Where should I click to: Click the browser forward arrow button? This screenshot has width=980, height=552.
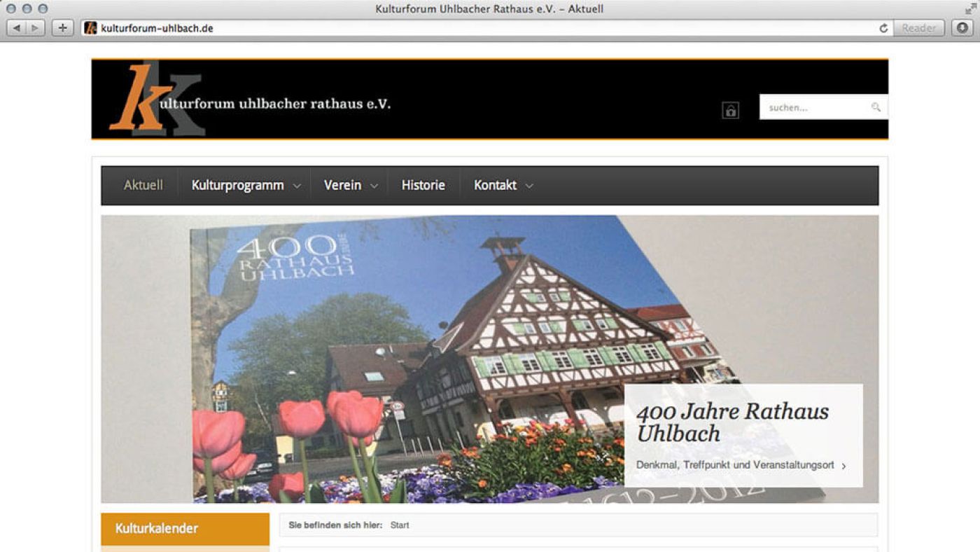pyautogui.click(x=35, y=28)
